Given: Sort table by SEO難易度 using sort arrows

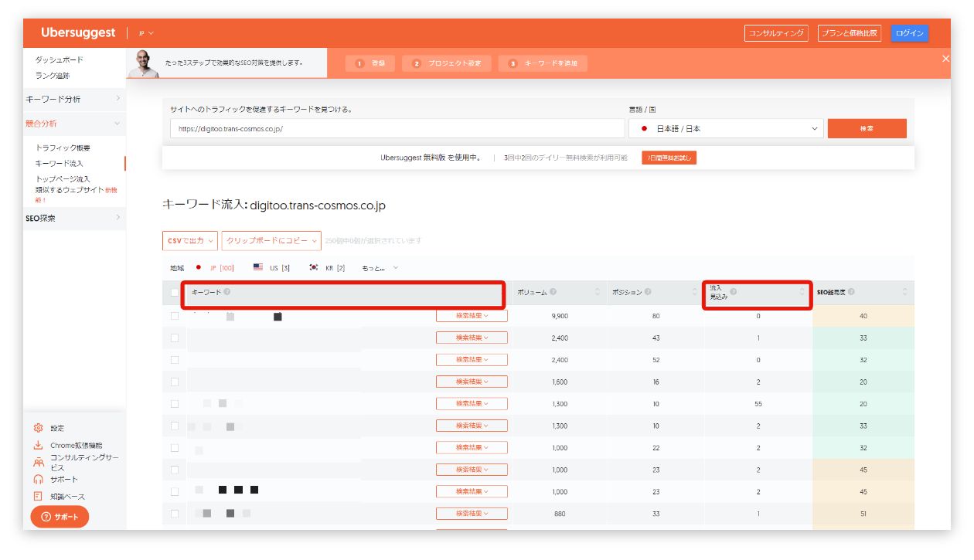Looking at the screenshot, I should tap(905, 292).
